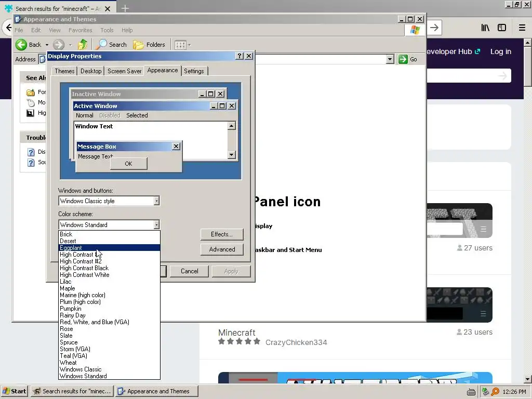Choose High Contrast #2 scheme
The height and width of the screenshot is (399, 532).
click(109, 261)
